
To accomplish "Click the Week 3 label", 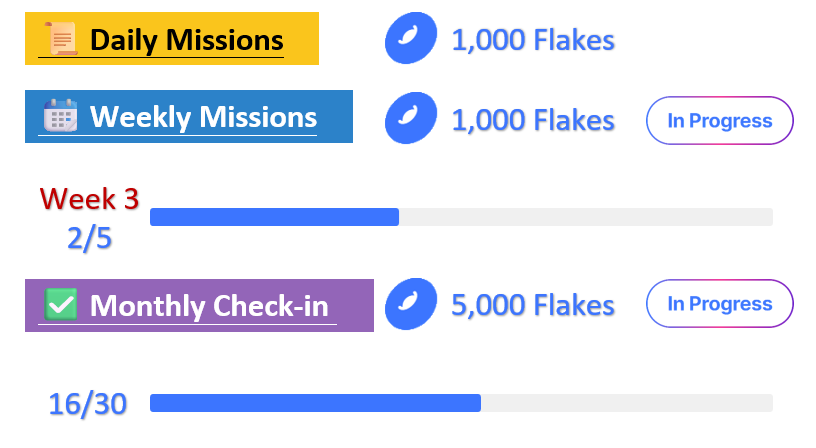I will pyautogui.click(x=89, y=199).
